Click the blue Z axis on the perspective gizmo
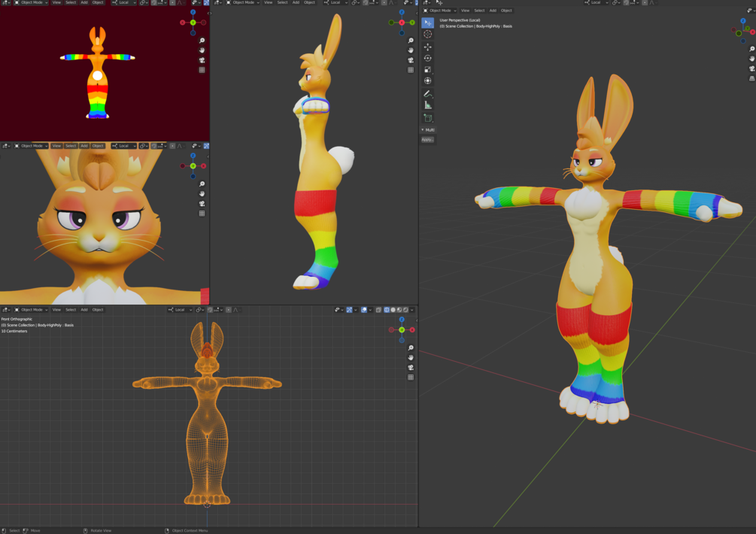This screenshot has width=756, height=534. point(743,21)
